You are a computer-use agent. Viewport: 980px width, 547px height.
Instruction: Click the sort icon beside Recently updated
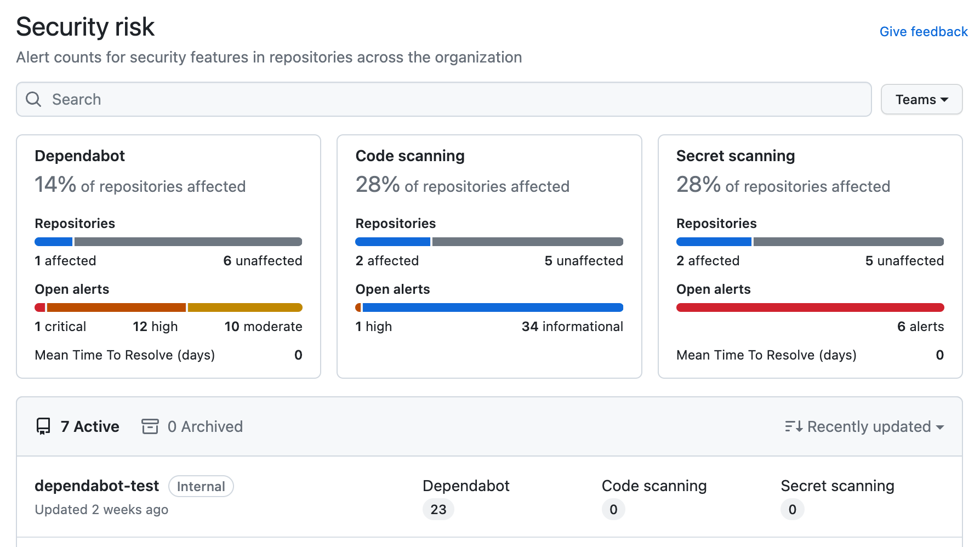click(793, 426)
